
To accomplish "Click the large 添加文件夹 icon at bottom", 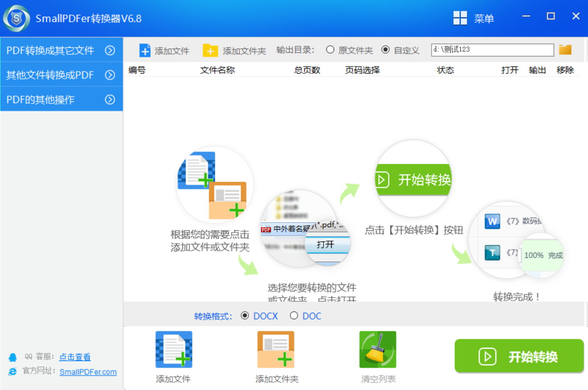I will coord(276,349).
